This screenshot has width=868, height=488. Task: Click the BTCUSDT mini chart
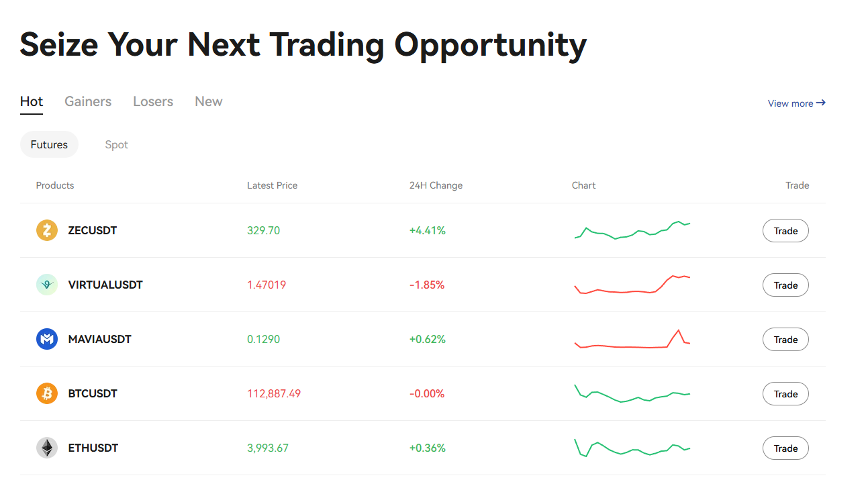tap(632, 393)
